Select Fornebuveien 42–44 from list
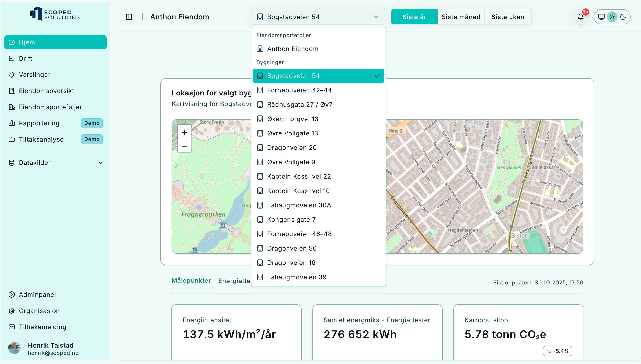 pyautogui.click(x=299, y=90)
